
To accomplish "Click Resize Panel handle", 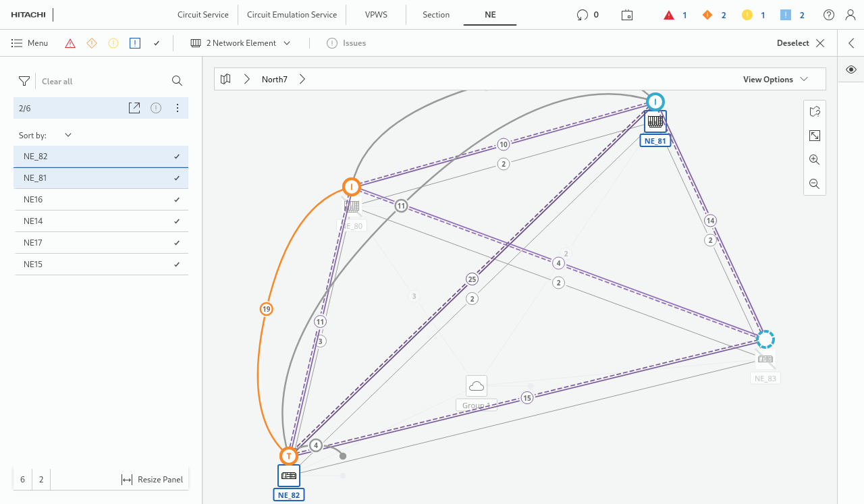I will point(153,480).
